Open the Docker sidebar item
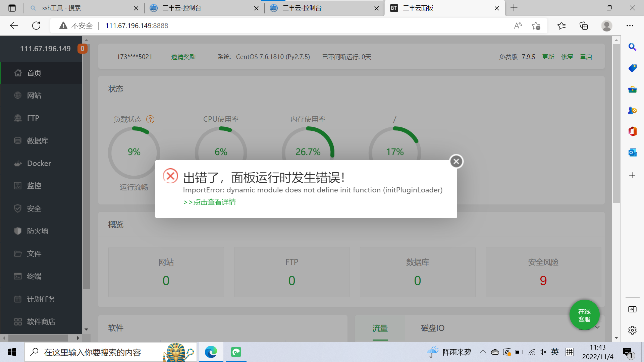Viewport: 644px width, 362px height. (41, 163)
